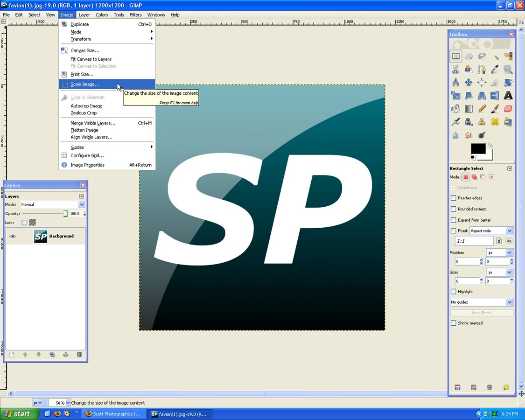525x420 pixels.
Task: Select the Blur/Sharpen droplet tool
Action: [x=455, y=135]
